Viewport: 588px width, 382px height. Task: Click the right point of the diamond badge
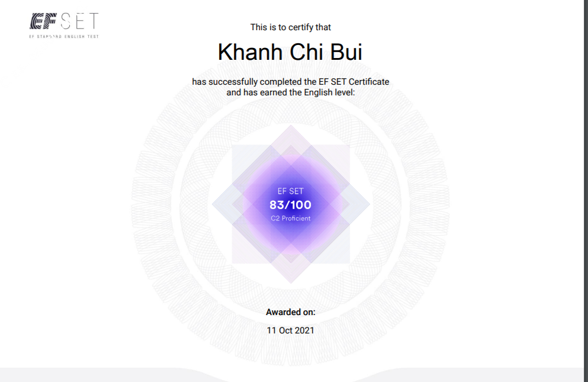(x=367, y=204)
